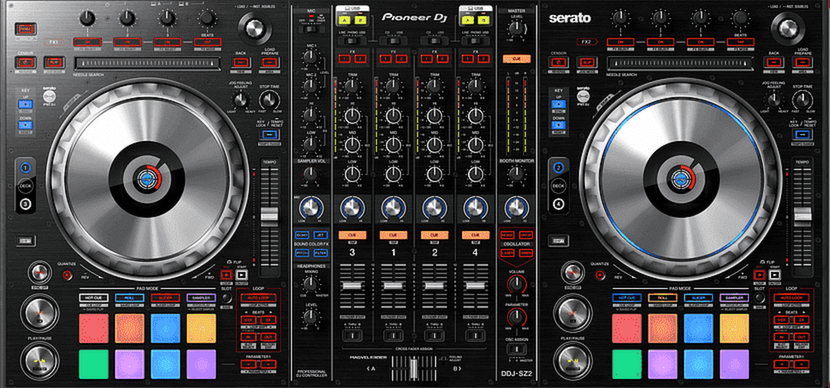The width and height of the screenshot is (830, 388).
Task: Click the left deck jog wheel center display
Action: [x=147, y=180]
